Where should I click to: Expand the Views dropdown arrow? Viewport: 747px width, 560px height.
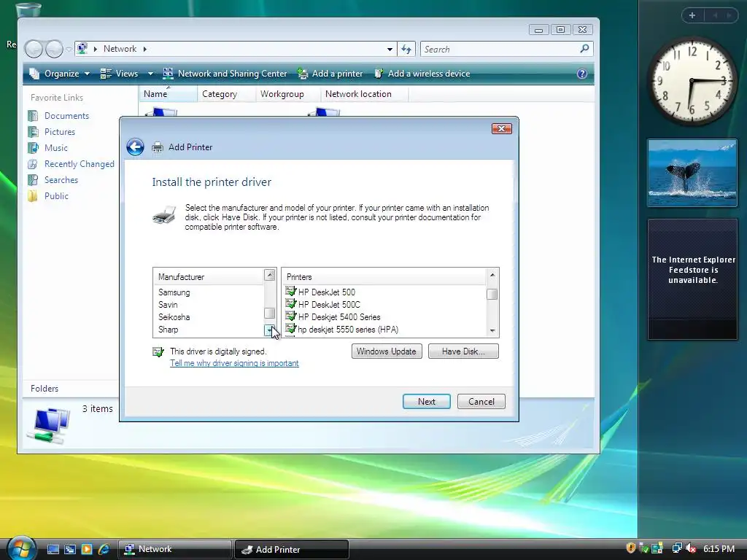(150, 74)
